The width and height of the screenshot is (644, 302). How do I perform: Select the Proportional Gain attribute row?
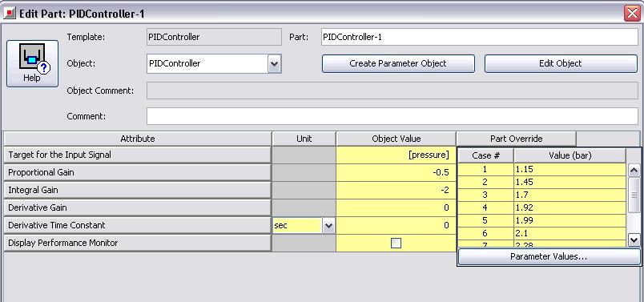138,172
